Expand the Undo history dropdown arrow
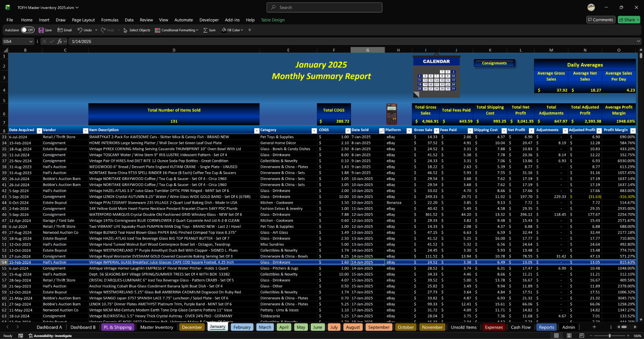 [x=96, y=30]
